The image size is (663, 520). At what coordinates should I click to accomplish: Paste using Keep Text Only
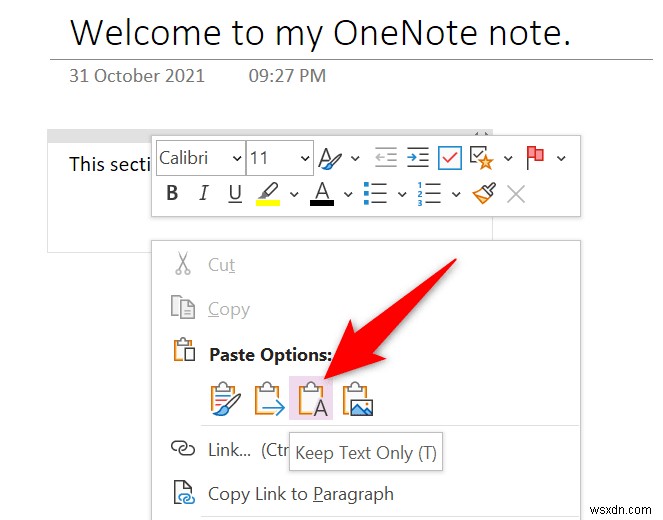(311, 398)
